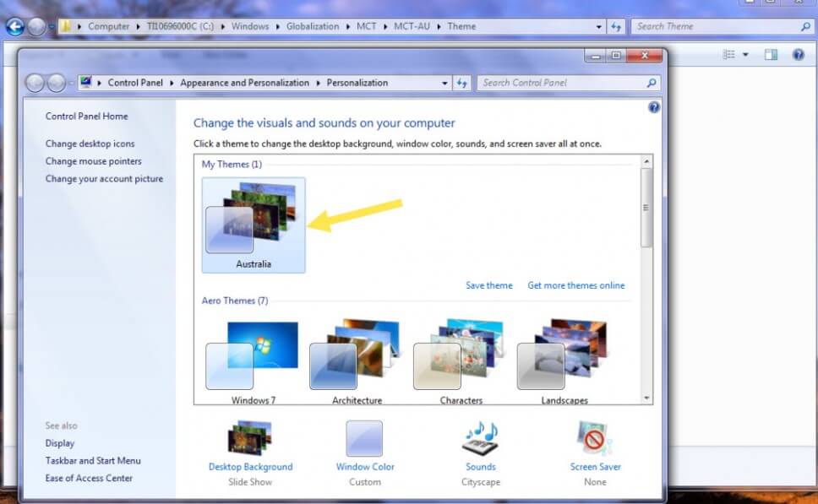Click the Sounds link text
The height and width of the screenshot is (504, 818).
[481, 467]
